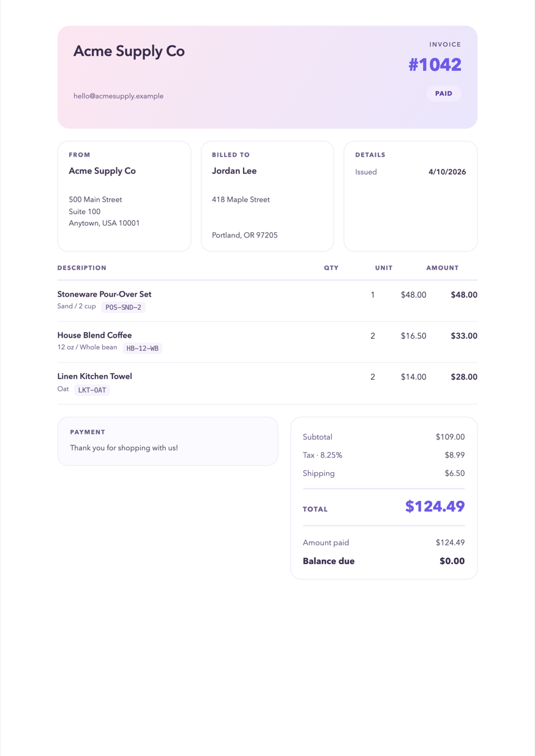Click the 12 oz / Whole bean variant
535x756 pixels.
click(87, 347)
